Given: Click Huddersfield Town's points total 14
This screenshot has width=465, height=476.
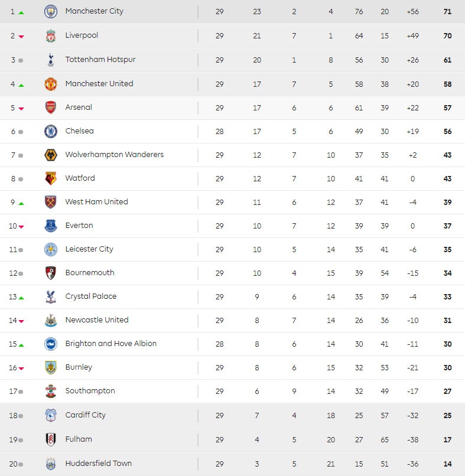Looking at the screenshot, I should coord(447,464).
